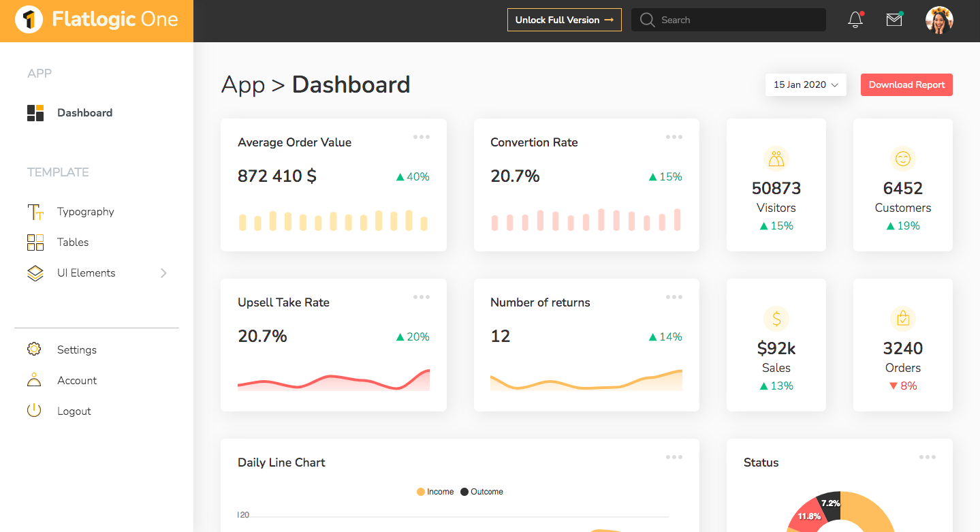Open Average Order Value options menu
The image size is (980, 532).
[422, 137]
